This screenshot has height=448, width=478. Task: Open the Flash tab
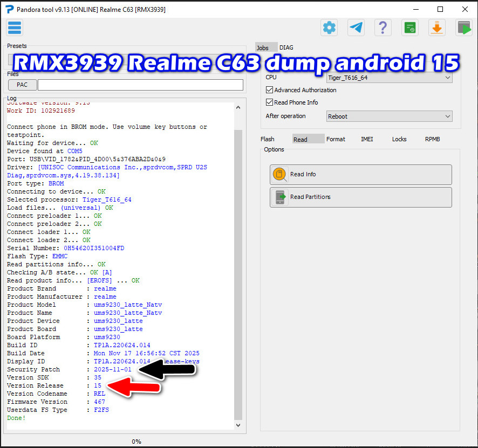tap(267, 139)
